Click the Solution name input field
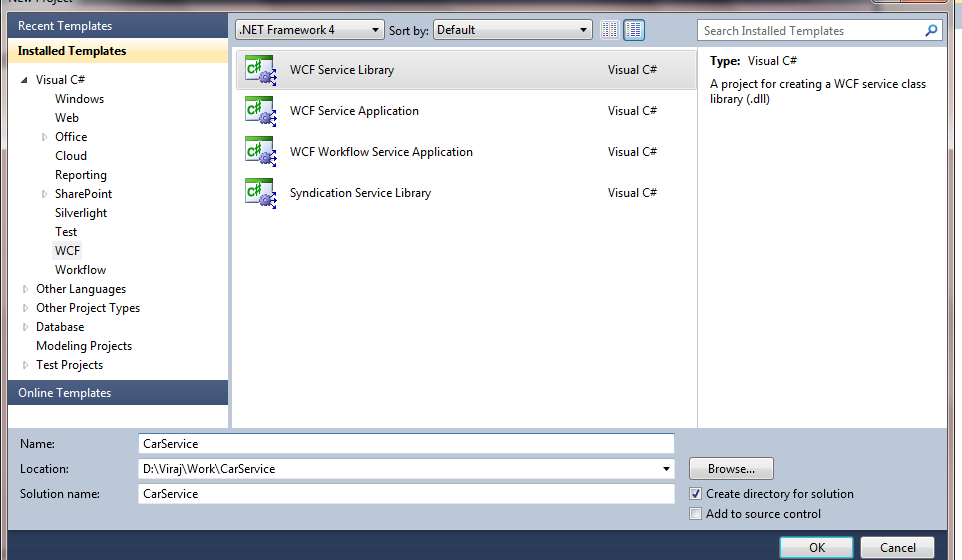This screenshot has width=962, height=560. coord(406,494)
